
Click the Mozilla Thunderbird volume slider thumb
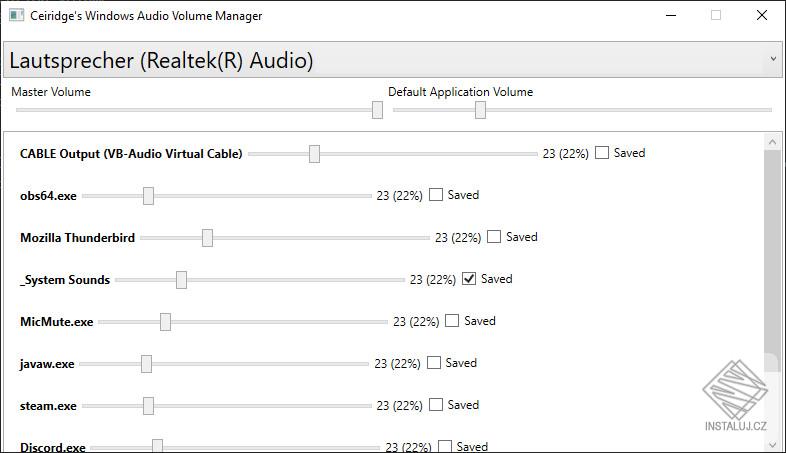207,237
